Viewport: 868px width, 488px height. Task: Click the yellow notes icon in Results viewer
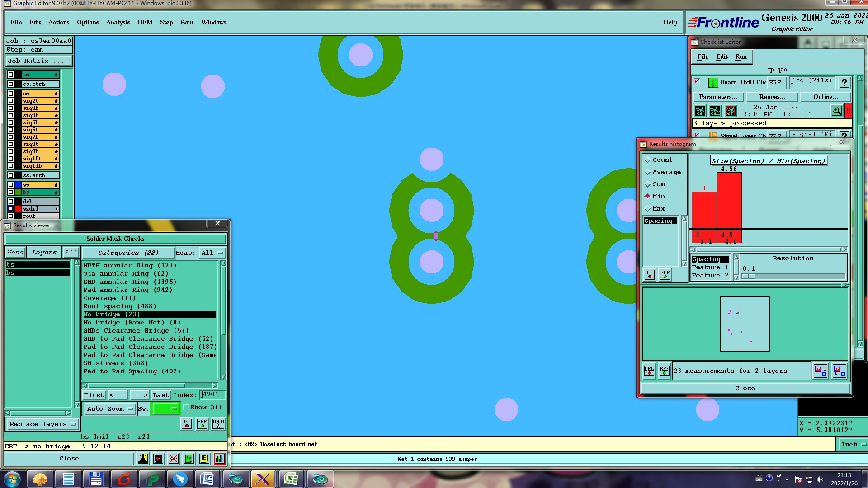click(204, 459)
